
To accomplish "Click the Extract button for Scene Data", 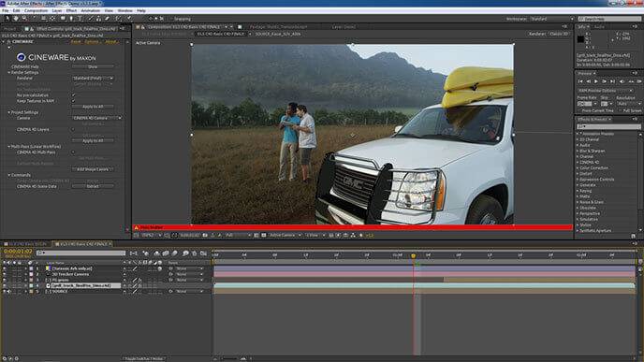I will tap(93, 186).
